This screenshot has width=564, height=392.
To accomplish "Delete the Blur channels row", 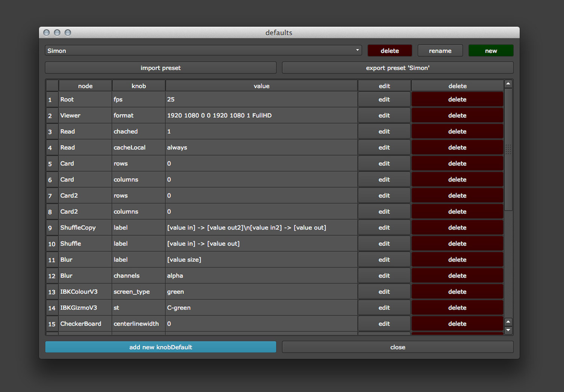I will 457,276.
